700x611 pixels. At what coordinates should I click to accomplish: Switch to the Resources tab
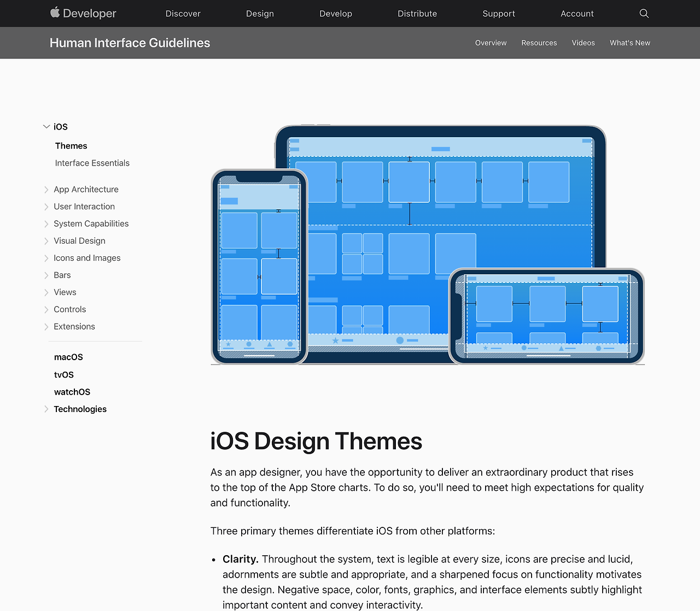pos(539,43)
